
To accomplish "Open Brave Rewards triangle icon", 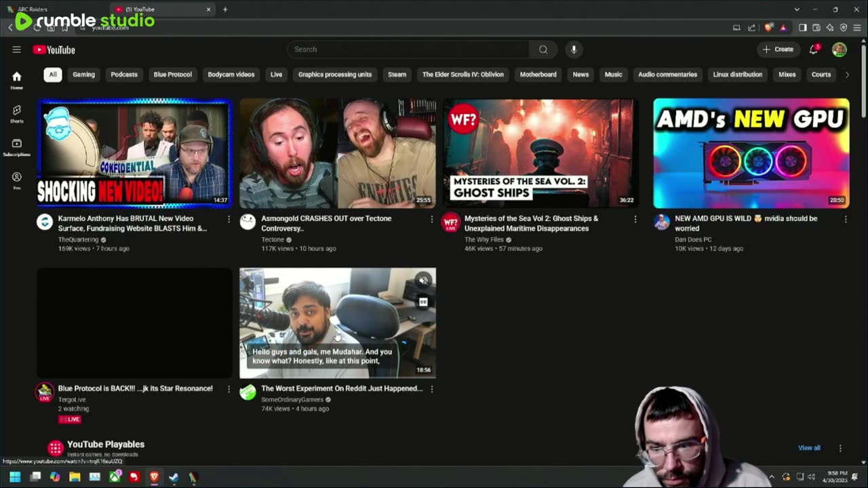I will coord(783,28).
